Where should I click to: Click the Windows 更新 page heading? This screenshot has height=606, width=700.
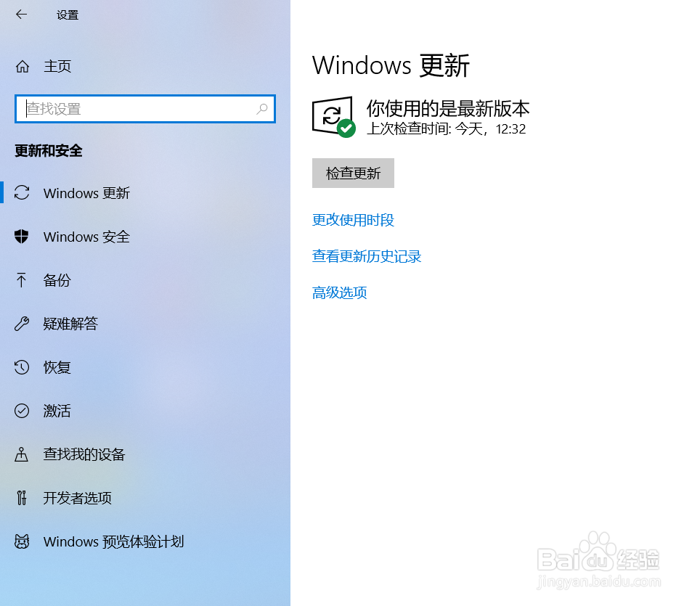[x=391, y=65]
